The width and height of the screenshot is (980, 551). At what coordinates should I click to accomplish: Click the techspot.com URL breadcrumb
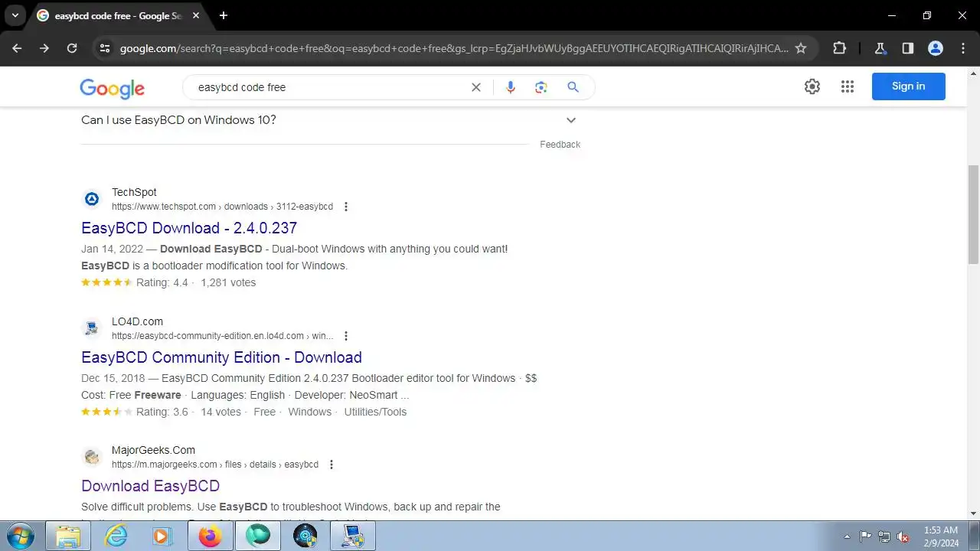[x=222, y=207]
